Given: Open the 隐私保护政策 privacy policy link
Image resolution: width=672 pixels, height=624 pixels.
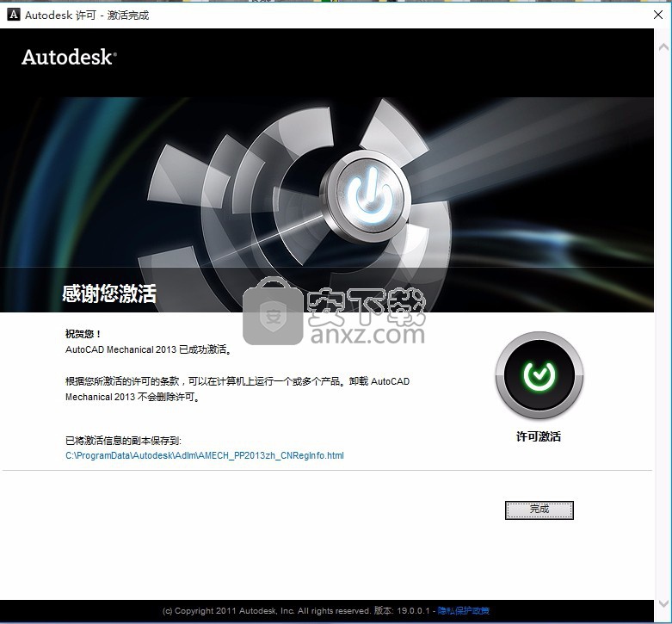Looking at the screenshot, I should [463, 610].
